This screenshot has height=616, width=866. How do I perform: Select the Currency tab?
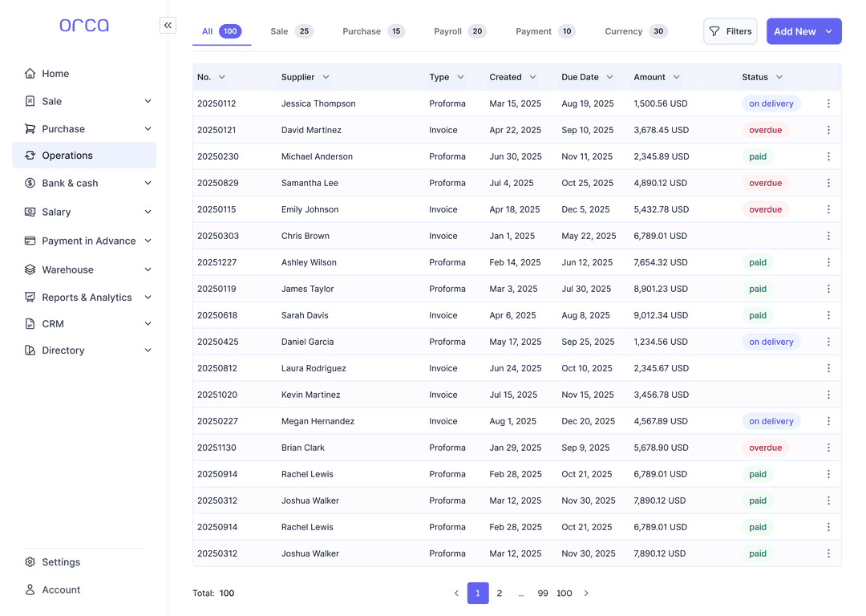623,31
